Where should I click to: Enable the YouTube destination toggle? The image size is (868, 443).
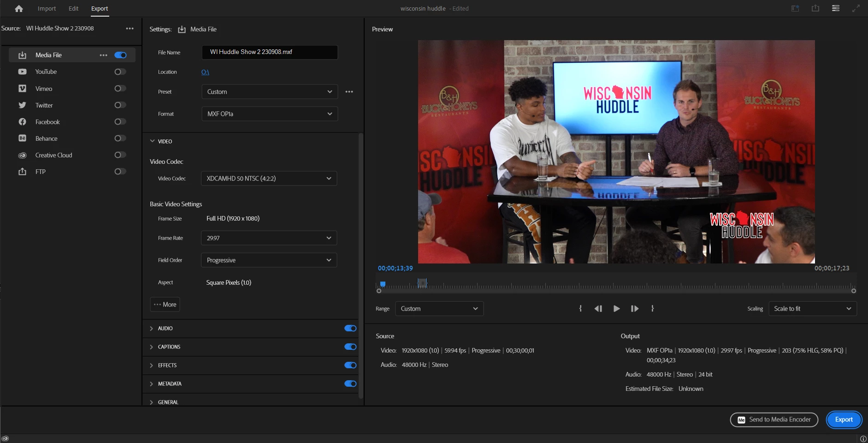click(x=120, y=72)
